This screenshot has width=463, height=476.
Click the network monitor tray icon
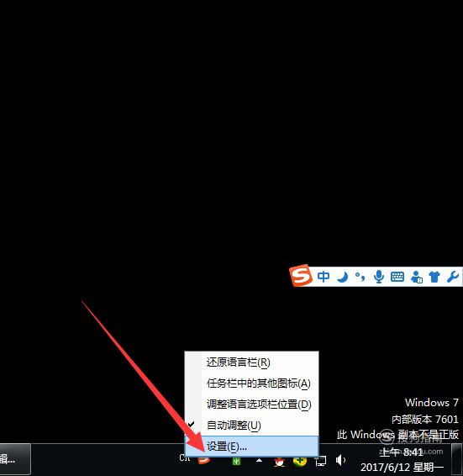coord(320,462)
